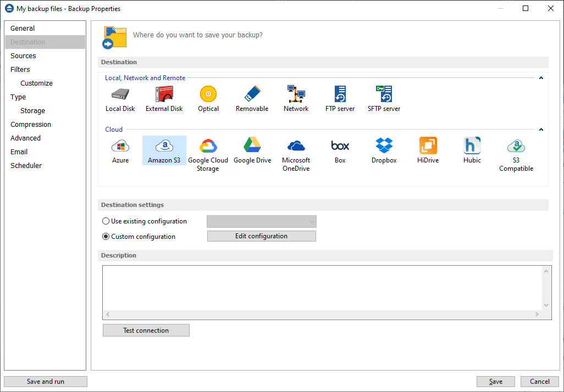
Task: Open the Filters page
Action: pos(45,69)
